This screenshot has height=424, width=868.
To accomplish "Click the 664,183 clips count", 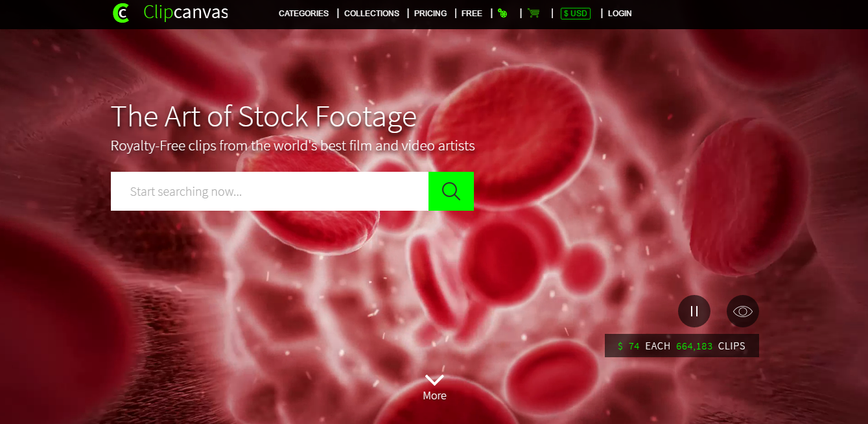I will (710, 346).
